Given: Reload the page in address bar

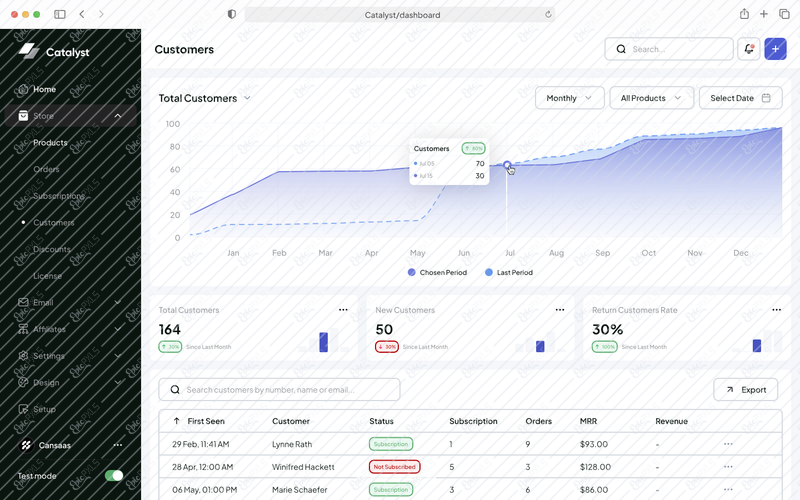Looking at the screenshot, I should [548, 15].
